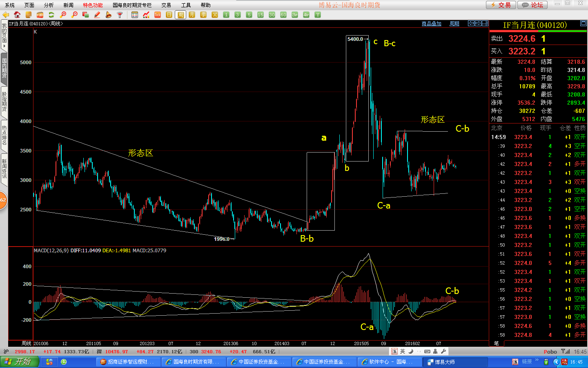Screen dimensions: 588x368
Task: Open the 工具 menu
Action: (186, 5)
